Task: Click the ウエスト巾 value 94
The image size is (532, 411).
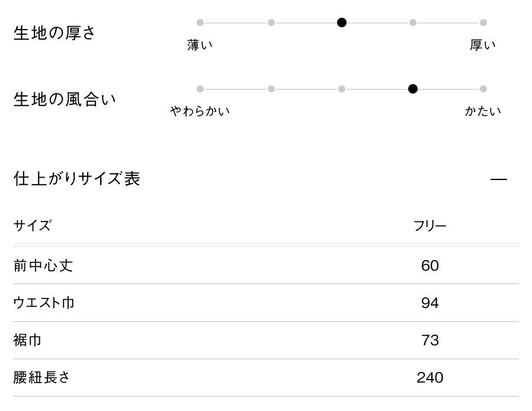Action: [x=430, y=303]
